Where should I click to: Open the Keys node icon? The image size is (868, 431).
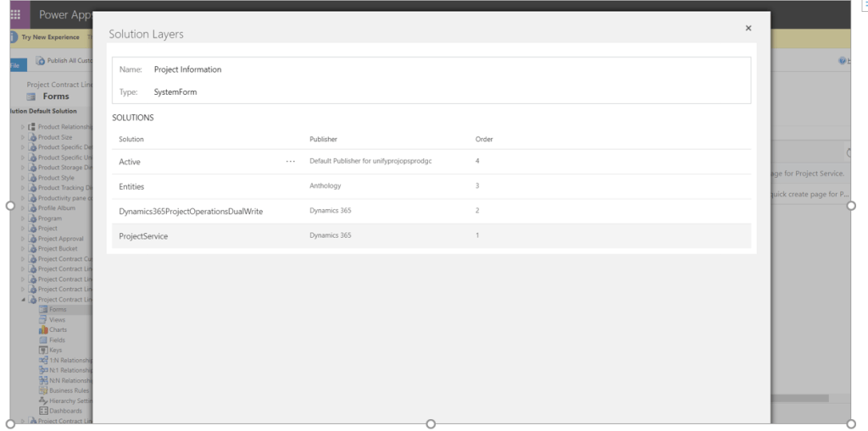[x=43, y=351]
